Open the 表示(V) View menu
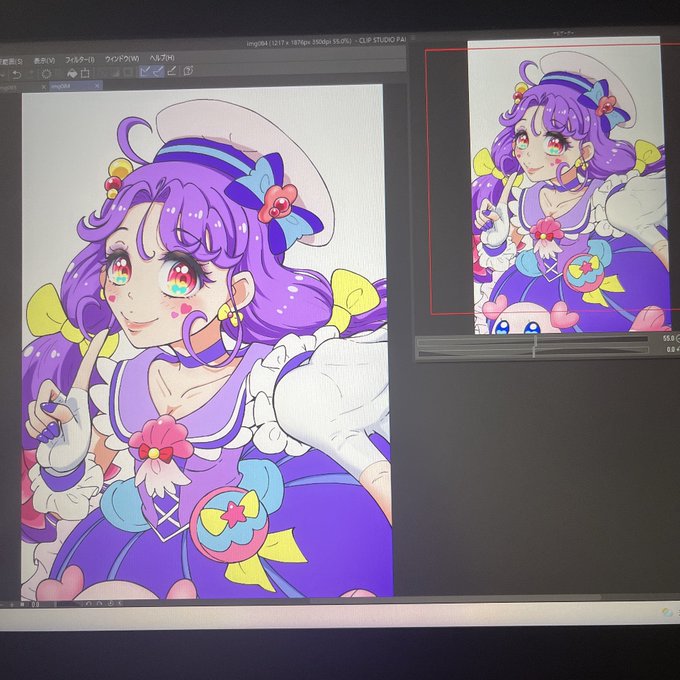Viewport: 680px width, 680px height. coord(44,61)
